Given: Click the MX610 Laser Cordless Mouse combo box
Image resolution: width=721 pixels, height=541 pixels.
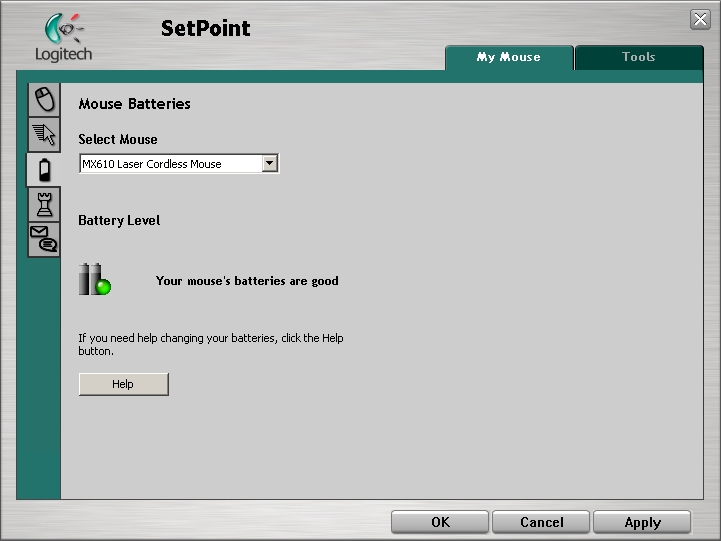Looking at the screenshot, I should point(170,164).
